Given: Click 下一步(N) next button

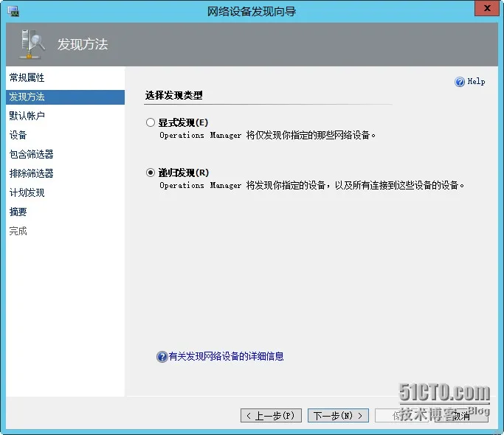Looking at the screenshot, I should pos(338,415).
